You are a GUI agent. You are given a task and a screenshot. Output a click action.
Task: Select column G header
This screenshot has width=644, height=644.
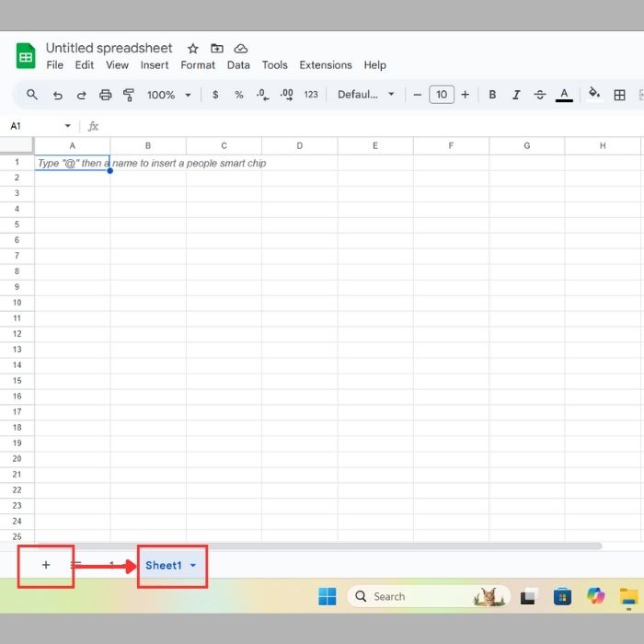pos(526,145)
